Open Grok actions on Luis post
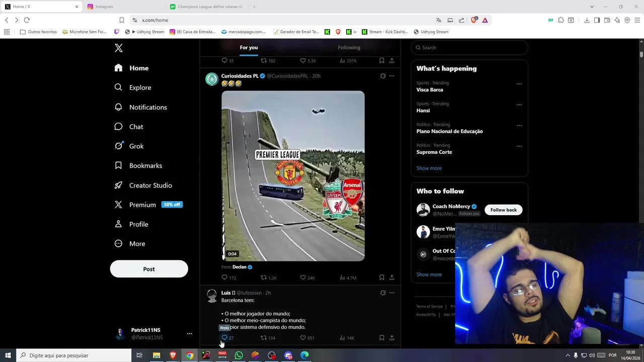 (383, 293)
